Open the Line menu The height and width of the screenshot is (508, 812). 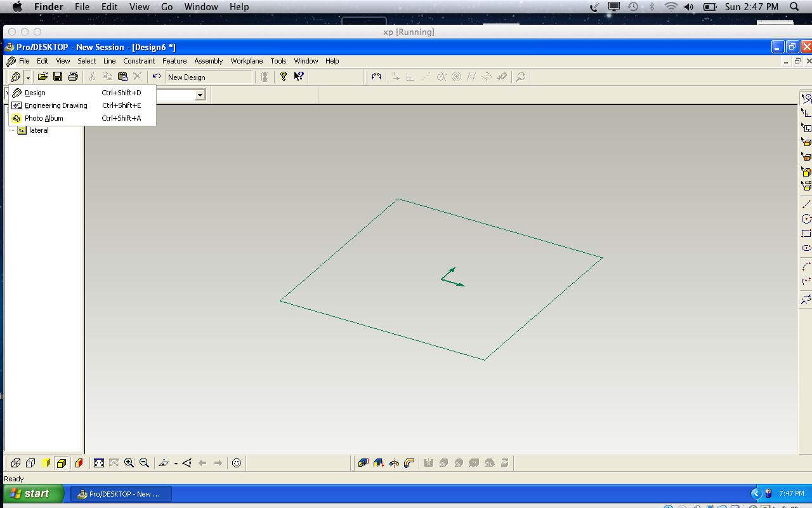click(x=110, y=61)
